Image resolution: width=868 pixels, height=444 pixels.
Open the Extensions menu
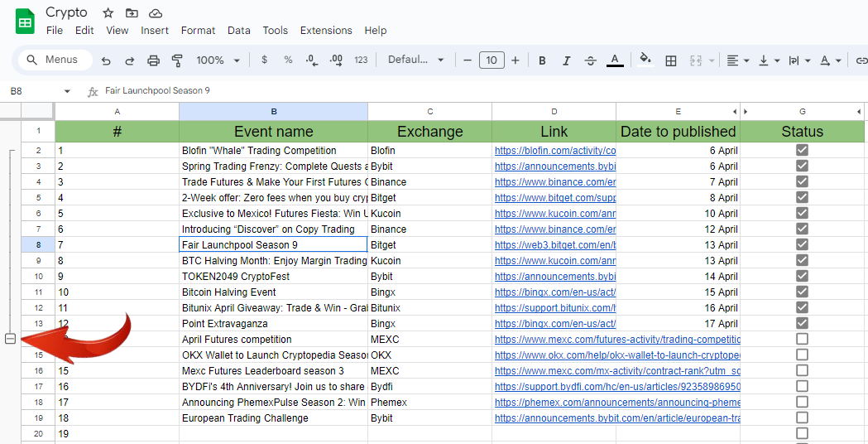(326, 31)
